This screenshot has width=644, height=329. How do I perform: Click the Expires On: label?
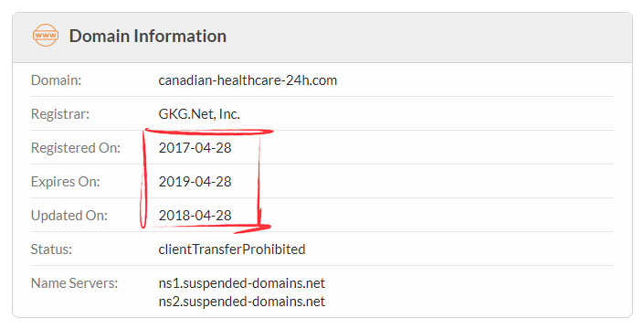pos(65,182)
